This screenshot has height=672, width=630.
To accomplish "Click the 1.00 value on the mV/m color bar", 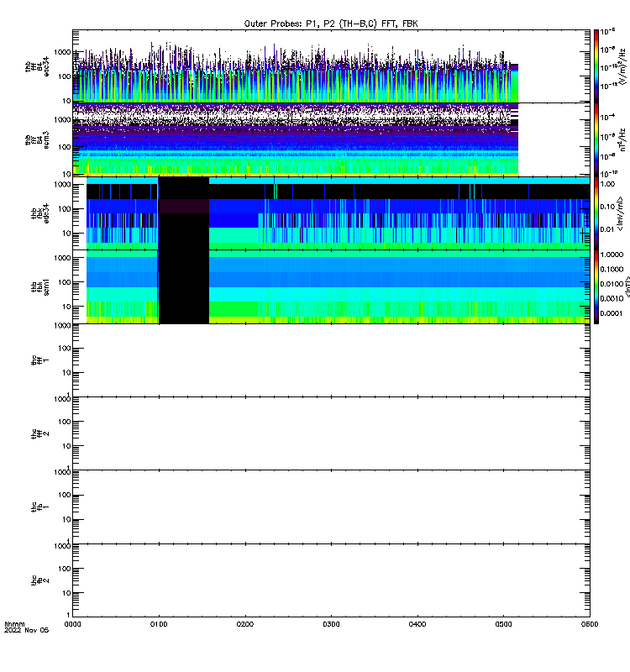I will click(607, 184).
